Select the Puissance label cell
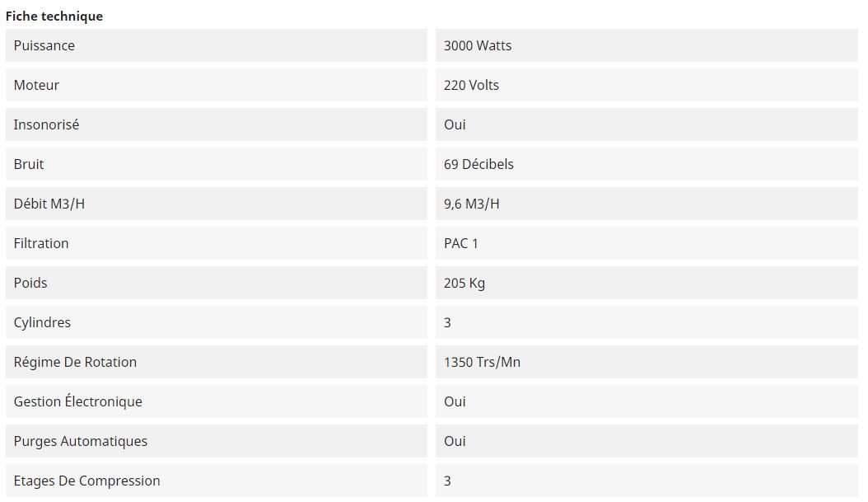Screen dimensions: 868x502 click(44, 46)
